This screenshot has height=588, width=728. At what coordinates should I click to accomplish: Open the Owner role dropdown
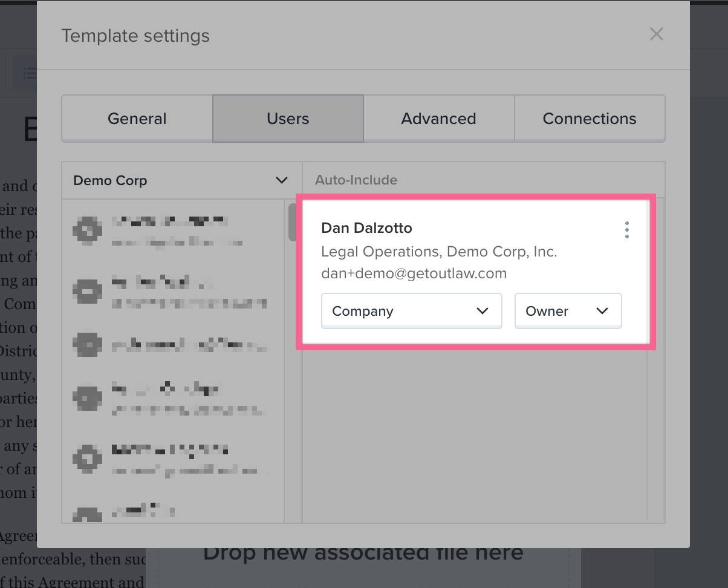click(x=567, y=311)
